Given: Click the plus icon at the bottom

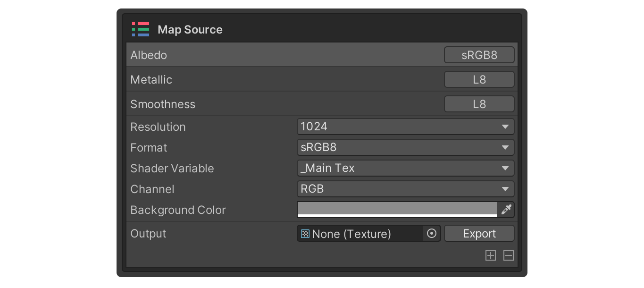Looking at the screenshot, I should click(491, 255).
